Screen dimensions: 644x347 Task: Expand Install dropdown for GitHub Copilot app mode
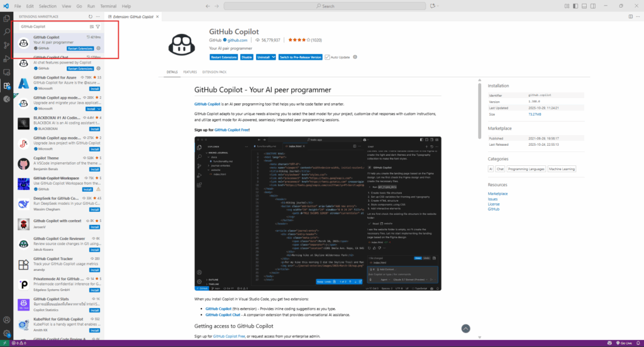99,109
